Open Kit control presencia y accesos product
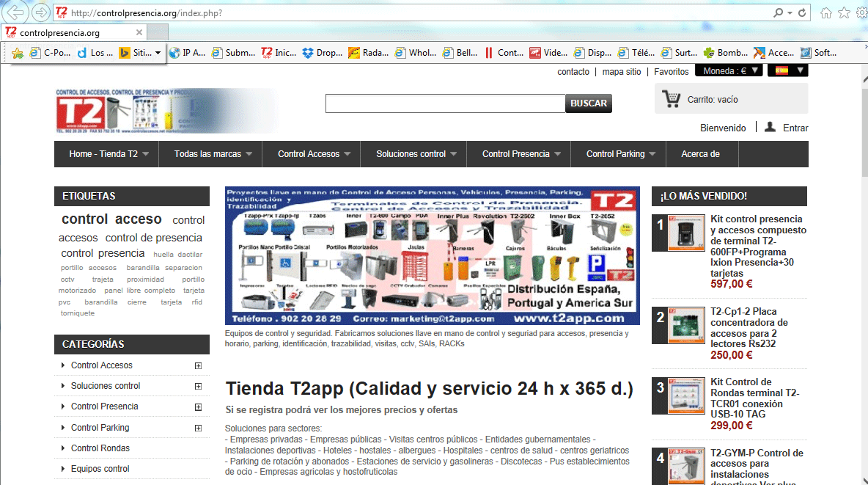Screen dimensions: 868x485 pos(758,246)
